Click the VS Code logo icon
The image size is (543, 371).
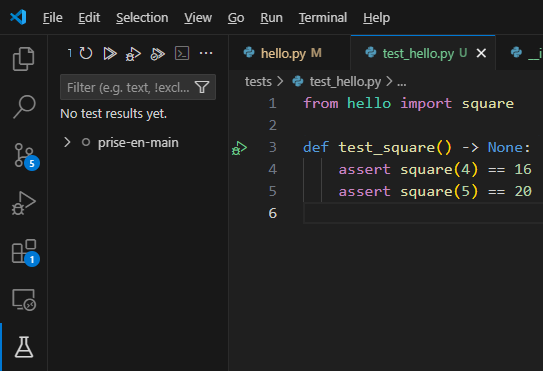tap(18, 17)
